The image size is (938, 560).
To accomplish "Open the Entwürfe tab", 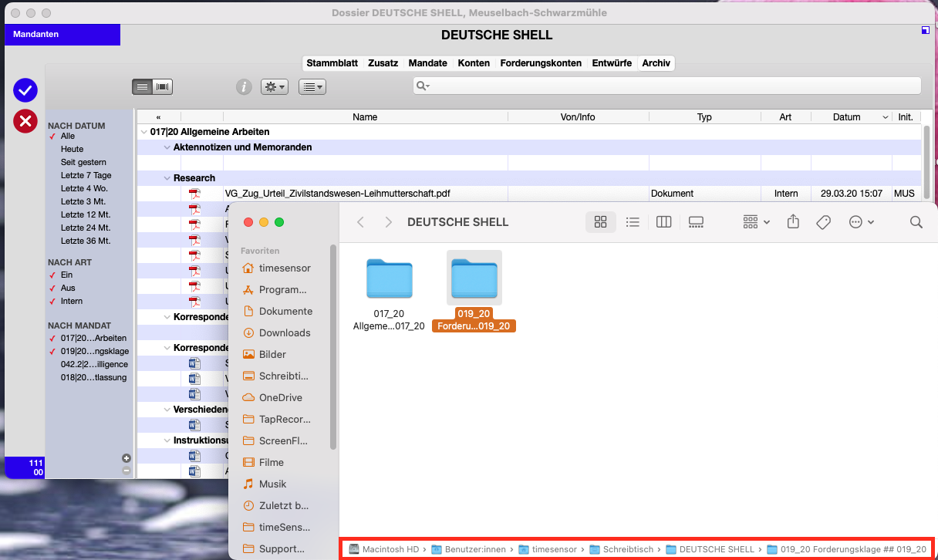I will click(x=612, y=63).
